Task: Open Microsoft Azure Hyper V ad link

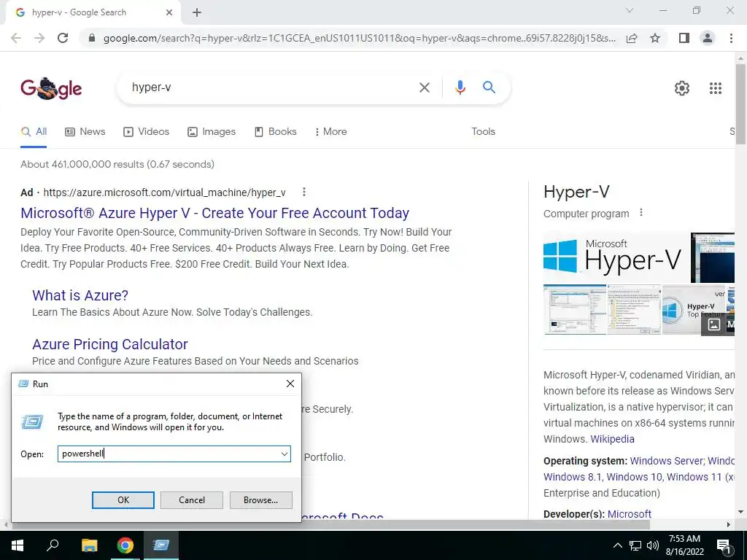Action: point(215,213)
